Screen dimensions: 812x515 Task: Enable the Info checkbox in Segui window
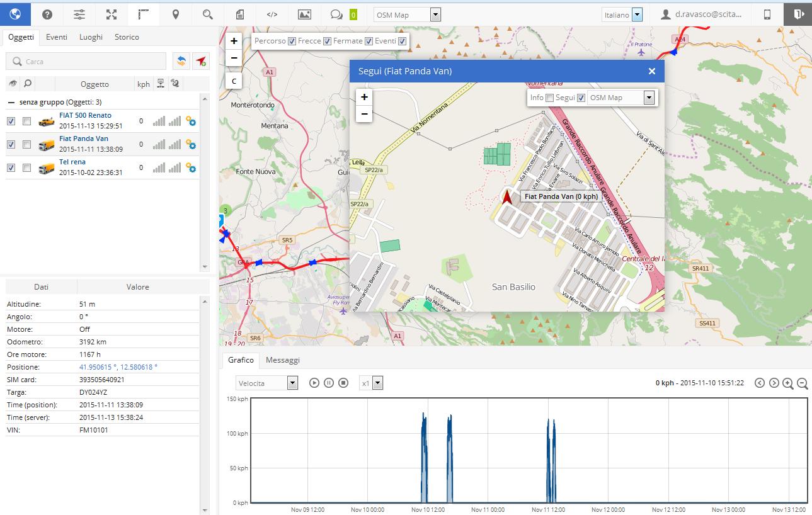549,98
